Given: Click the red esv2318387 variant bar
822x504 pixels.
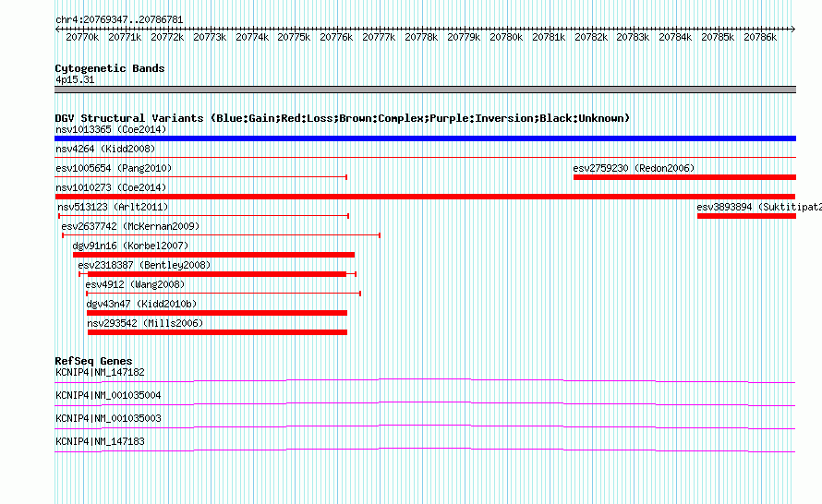Looking at the screenshot, I should [x=217, y=274].
